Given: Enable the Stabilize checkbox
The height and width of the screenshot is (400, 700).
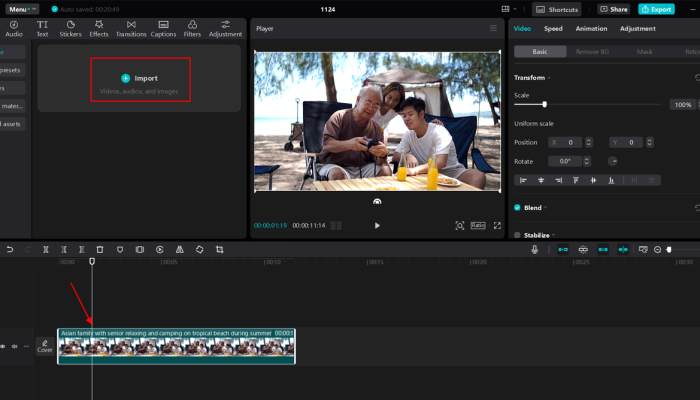Looking at the screenshot, I should pyautogui.click(x=517, y=235).
